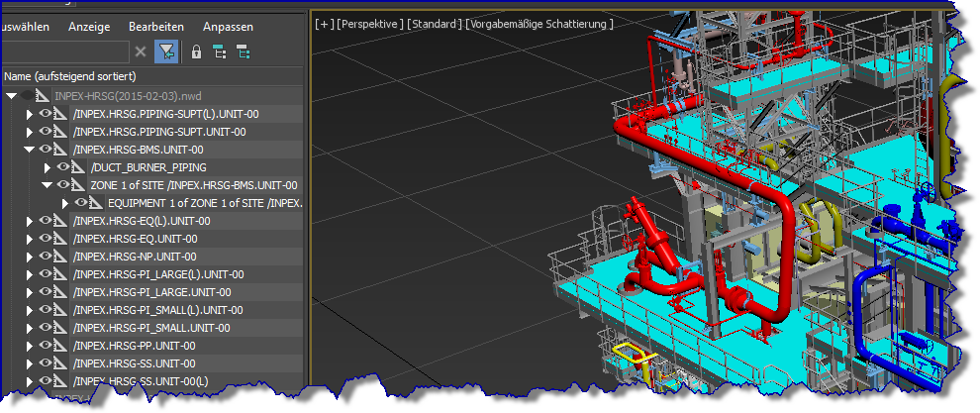Click type icon of /INPEX.HRSG-EQ(L).UNIT-00 row
This screenshot has width=980, height=413.
coord(59,221)
